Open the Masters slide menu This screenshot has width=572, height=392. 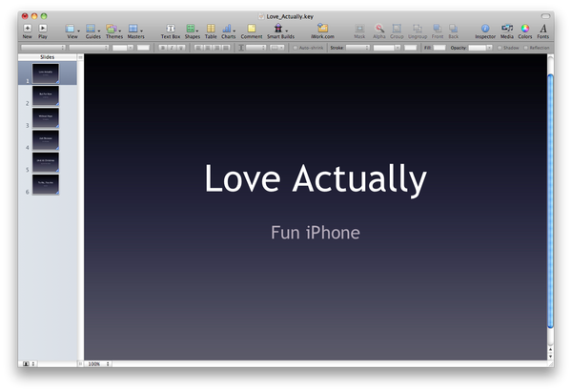(135, 31)
